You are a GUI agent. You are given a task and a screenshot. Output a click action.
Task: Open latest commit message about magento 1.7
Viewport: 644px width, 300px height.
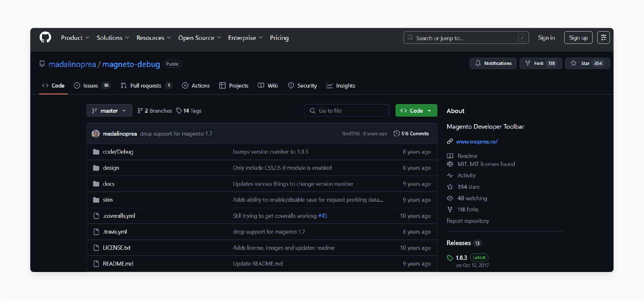click(176, 133)
